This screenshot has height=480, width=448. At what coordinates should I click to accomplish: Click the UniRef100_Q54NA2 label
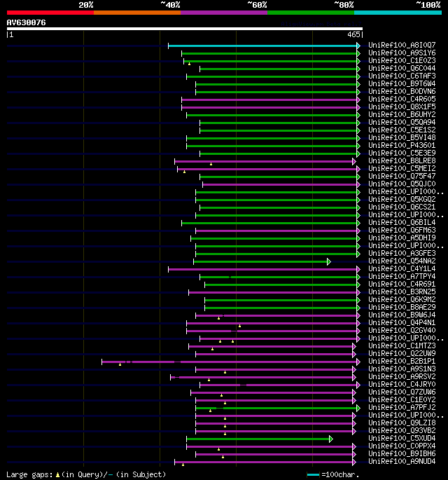pyautogui.click(x=402, y=261)
